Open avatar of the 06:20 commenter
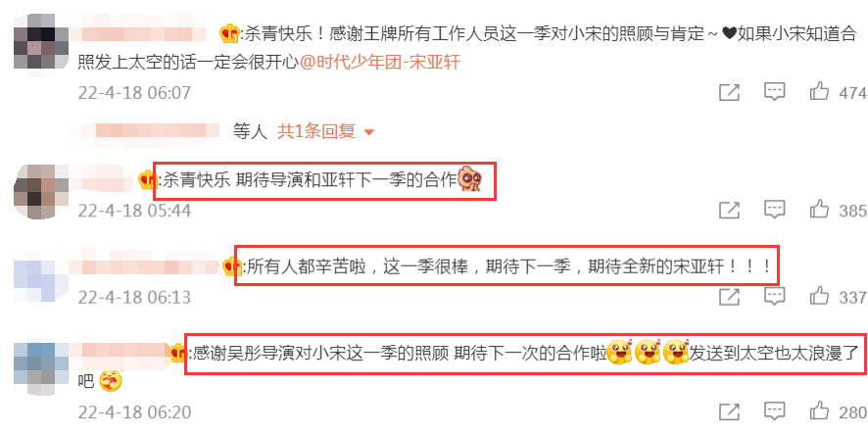The image size is (868, 433). tap(40, 368)
